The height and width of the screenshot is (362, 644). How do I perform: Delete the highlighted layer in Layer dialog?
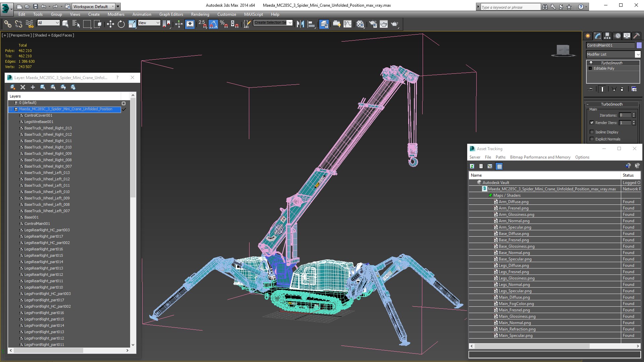click(23, 87)
